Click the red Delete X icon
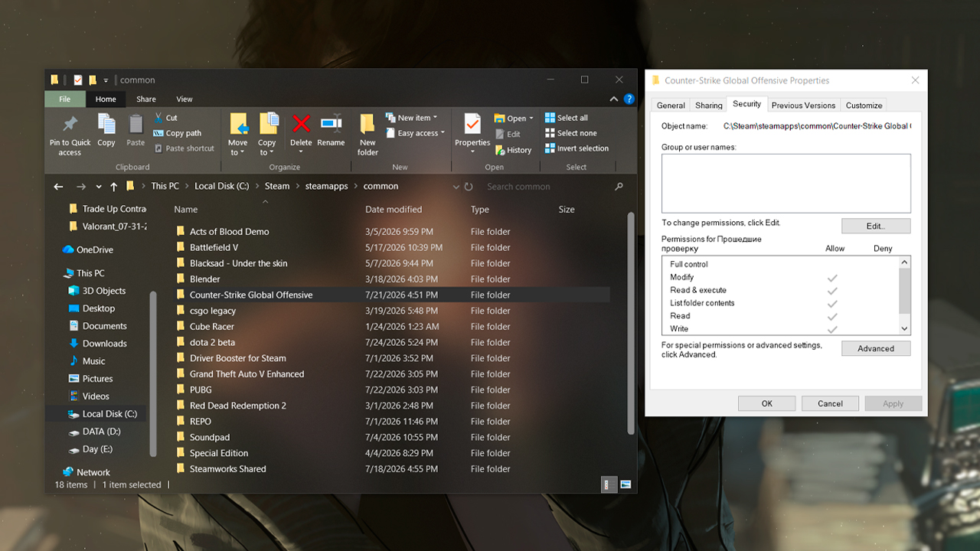 pos(301,123)
